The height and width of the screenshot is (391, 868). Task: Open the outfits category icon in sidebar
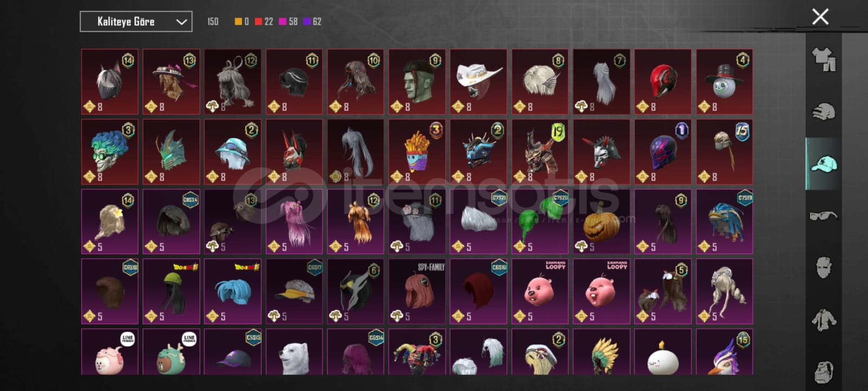[824, 59]
